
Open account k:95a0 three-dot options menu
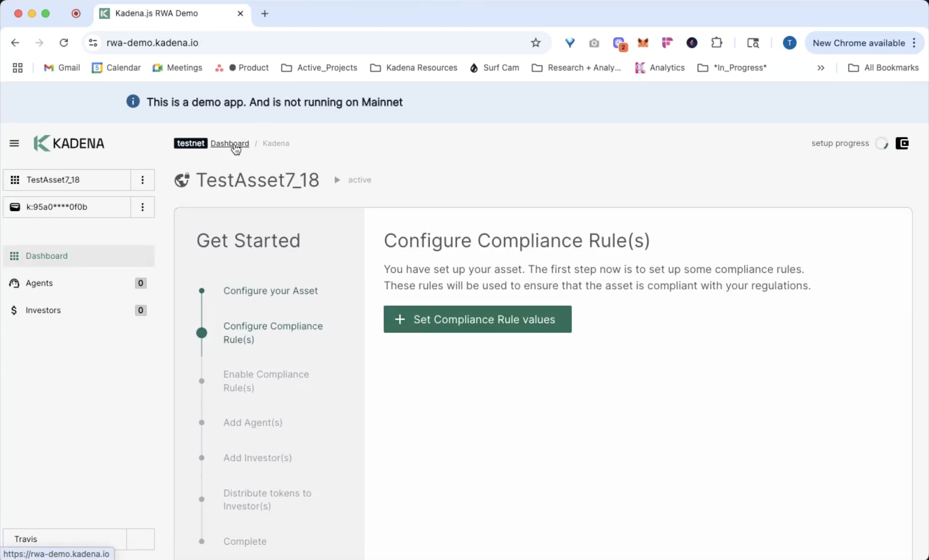tap(143, 207)
